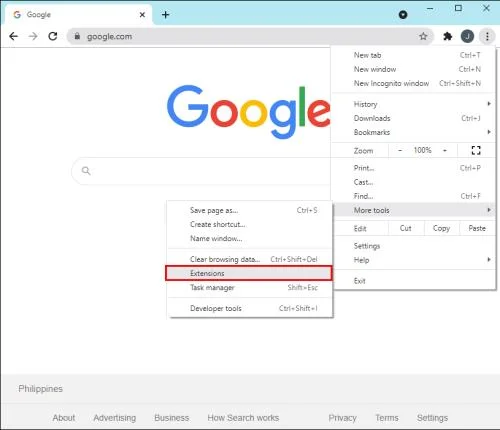Decrease zoom with the minus button
The height and width of the screenshot is (430, 500).
[x=400, y=150]
